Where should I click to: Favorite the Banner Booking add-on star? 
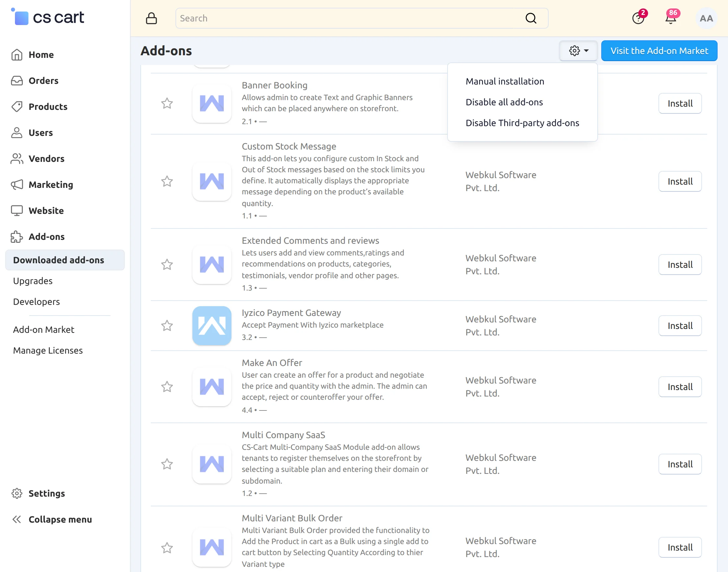pyautogui.click(x=167, y=103)
